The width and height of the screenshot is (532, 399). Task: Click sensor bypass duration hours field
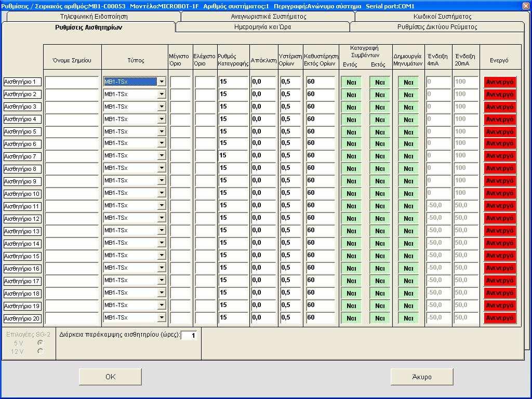point(189,336)
